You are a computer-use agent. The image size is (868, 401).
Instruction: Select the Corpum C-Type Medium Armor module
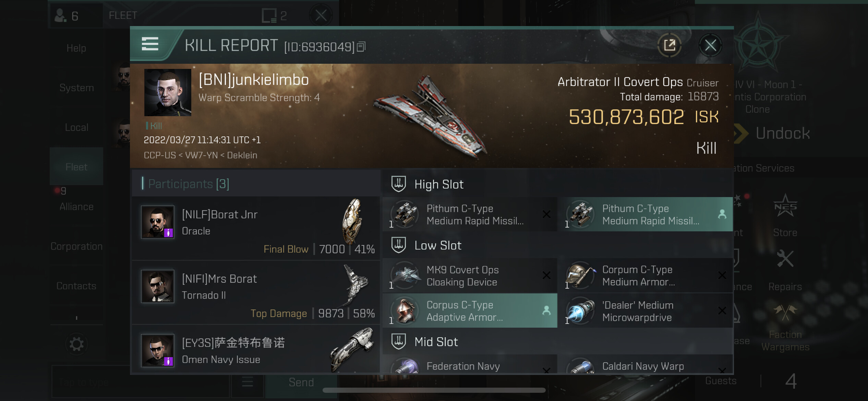[x=645, y=276]
